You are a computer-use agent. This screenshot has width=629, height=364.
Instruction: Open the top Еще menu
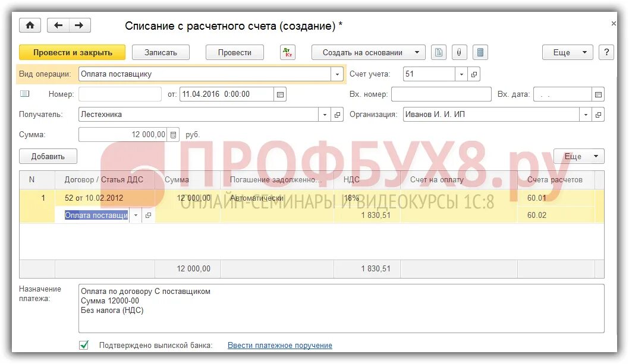[567, 52]
